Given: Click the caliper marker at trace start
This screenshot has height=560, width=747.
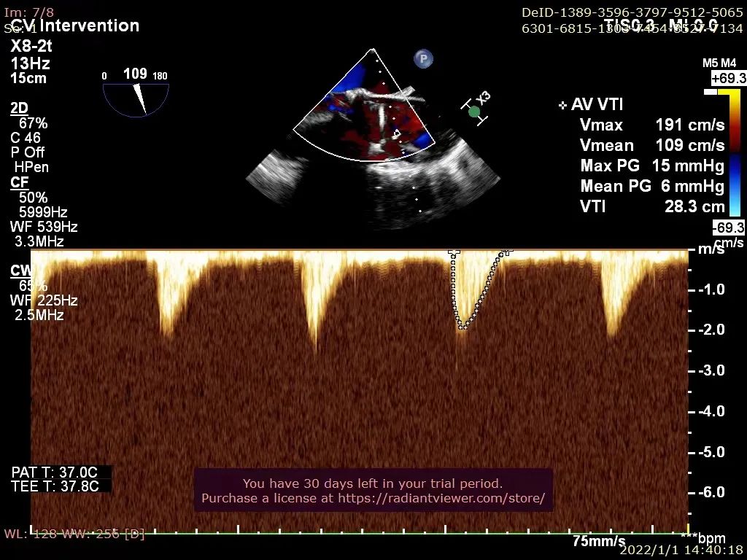Looking at the screenshot, I should pos(454,252).
